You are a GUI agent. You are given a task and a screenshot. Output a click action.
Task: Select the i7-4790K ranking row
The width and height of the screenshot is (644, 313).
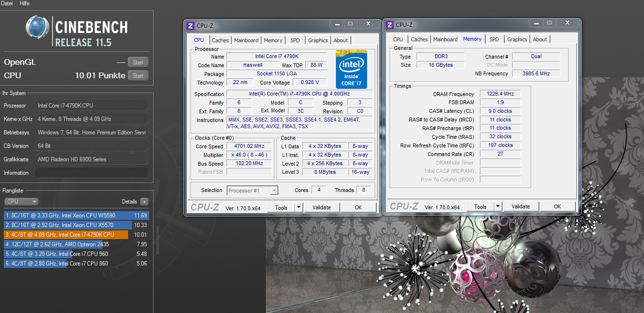coord(77,235)
